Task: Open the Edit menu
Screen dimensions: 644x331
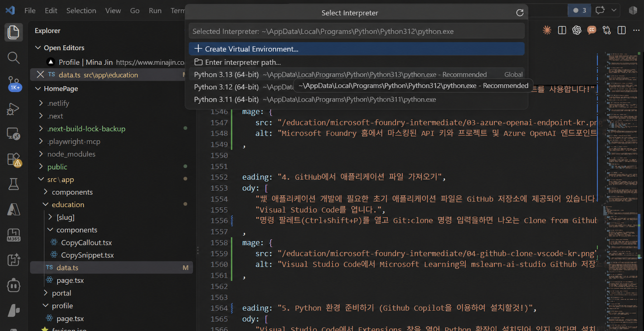Action: pyautogui.click(x=51, y=10)
